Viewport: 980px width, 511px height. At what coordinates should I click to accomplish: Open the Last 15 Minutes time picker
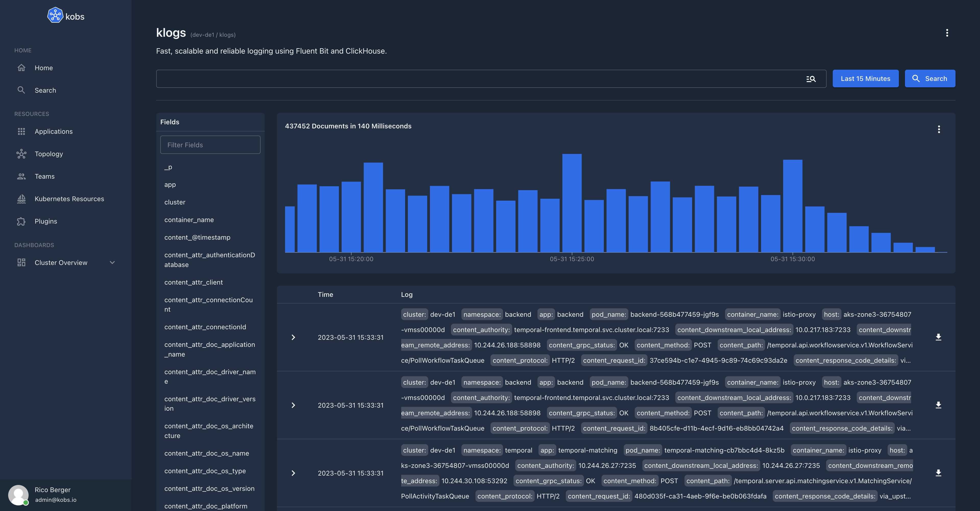(x=865, y=78)
